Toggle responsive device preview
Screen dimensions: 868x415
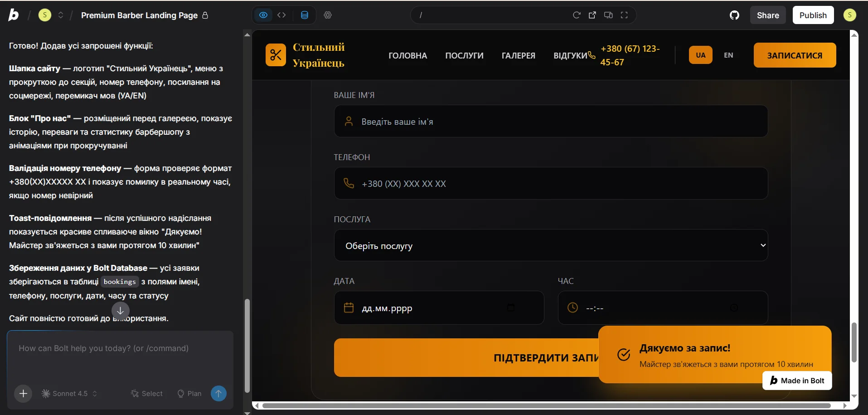click(x=609, y=15)
